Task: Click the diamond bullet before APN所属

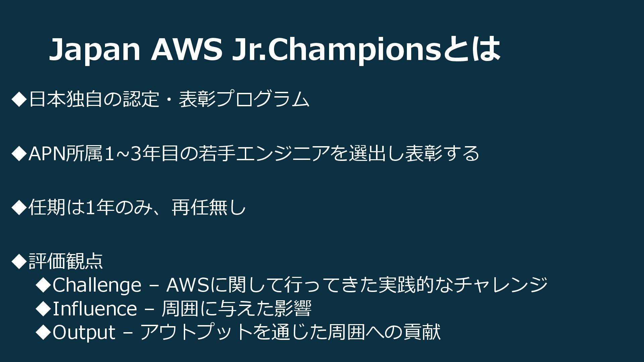Action: click(x=18, y=154)
